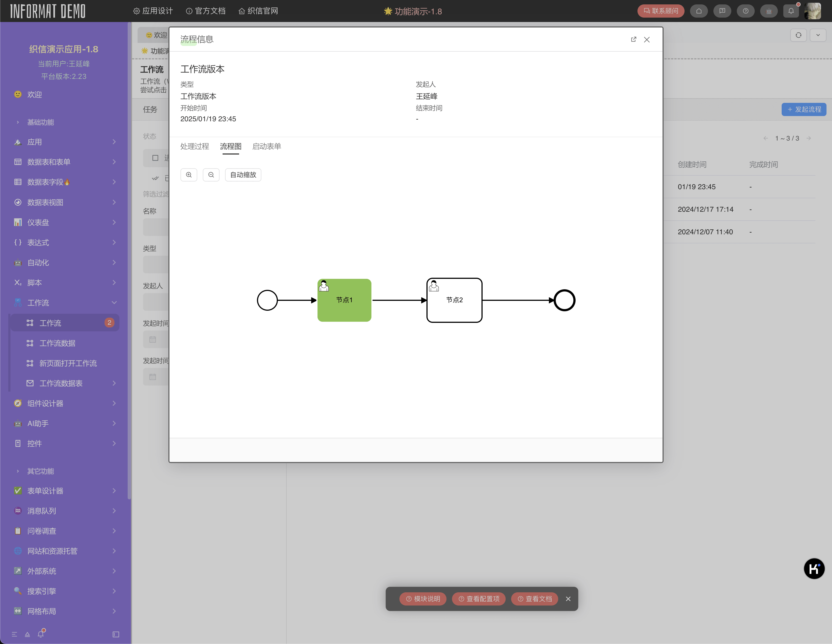
Task: Toggle sidebar collapse icon at bottom
Action: click(x=116, y=634)
